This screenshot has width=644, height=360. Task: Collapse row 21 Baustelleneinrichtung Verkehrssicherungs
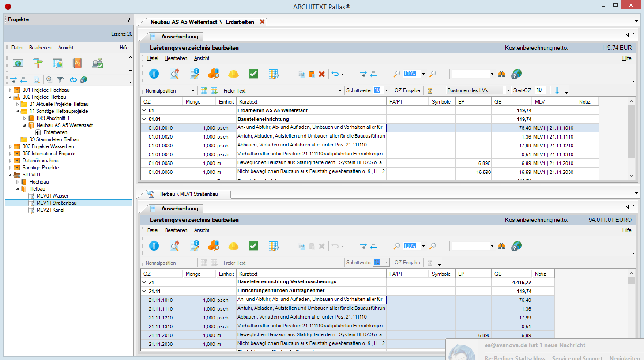click(x=144, y=282)
